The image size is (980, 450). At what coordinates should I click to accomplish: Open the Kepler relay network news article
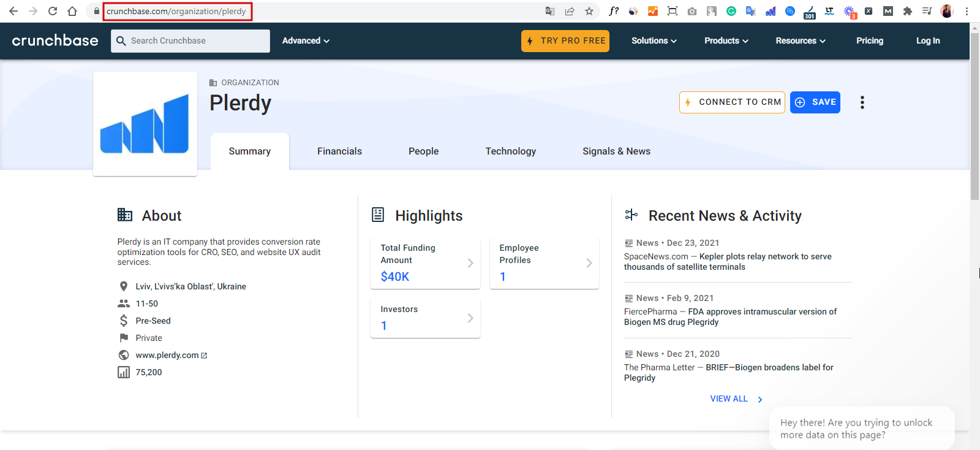(x=728, y=262)
